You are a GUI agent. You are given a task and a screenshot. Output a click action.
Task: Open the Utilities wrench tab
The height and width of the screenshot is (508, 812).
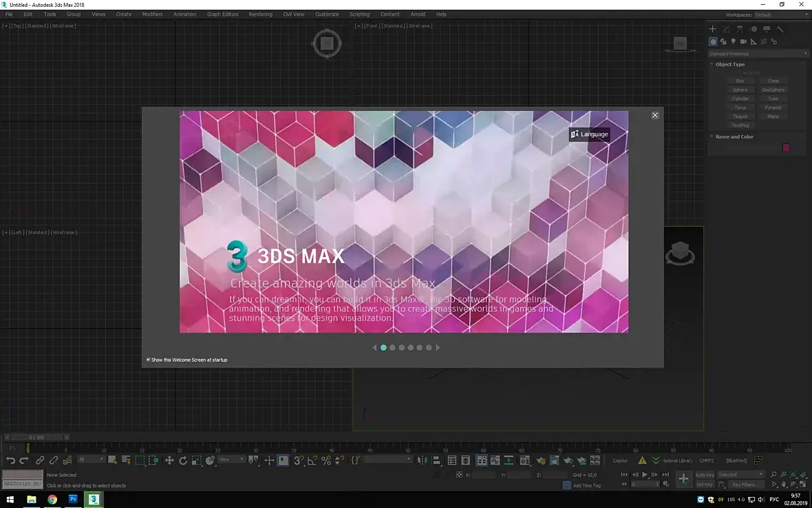[x=780, y=29]
